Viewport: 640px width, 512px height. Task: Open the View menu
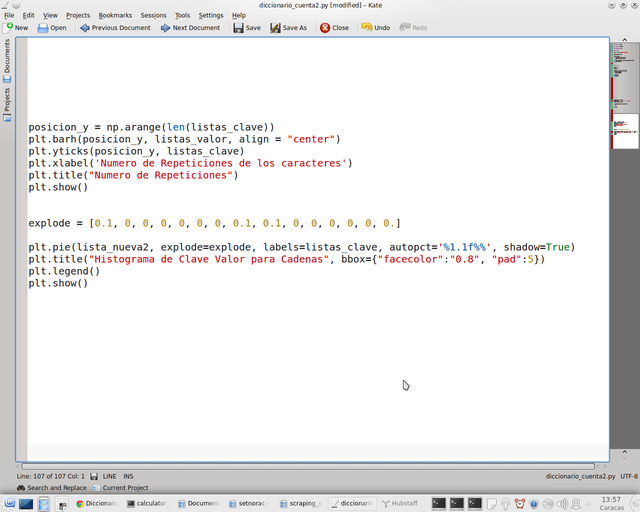click(x=50, y=16)
